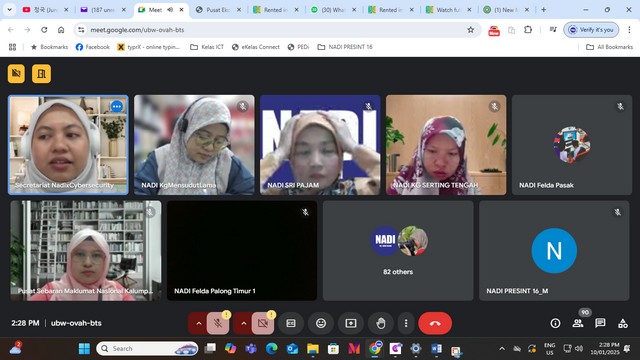Switch to the Pusat Ek browser tab
640x360 pixels.
218,10
